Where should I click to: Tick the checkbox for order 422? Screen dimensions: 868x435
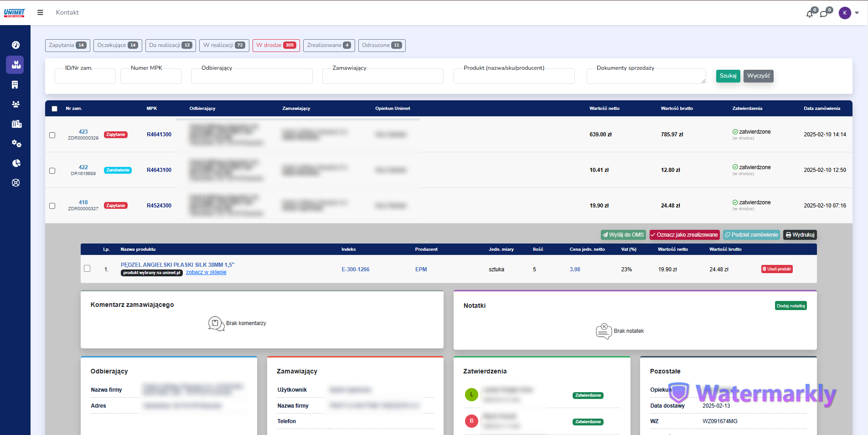[x=52, y=171]
